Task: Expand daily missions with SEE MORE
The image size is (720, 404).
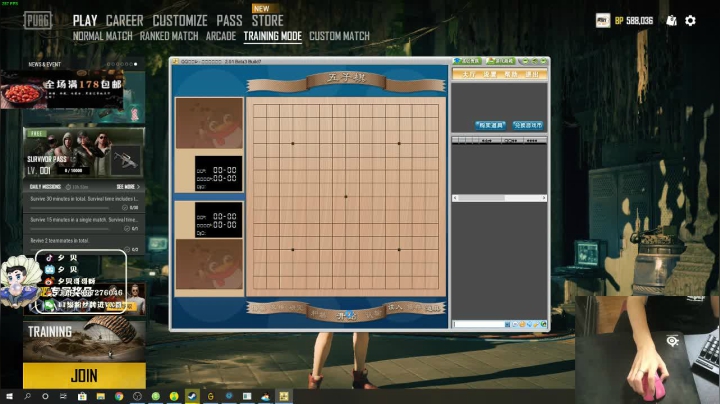Action: pos(128,187)
